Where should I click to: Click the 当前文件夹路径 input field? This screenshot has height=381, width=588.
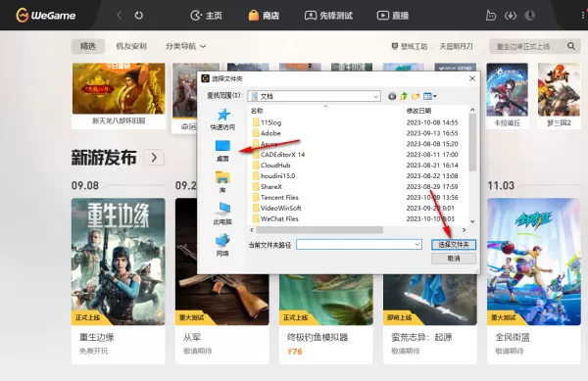click(359, 245)
